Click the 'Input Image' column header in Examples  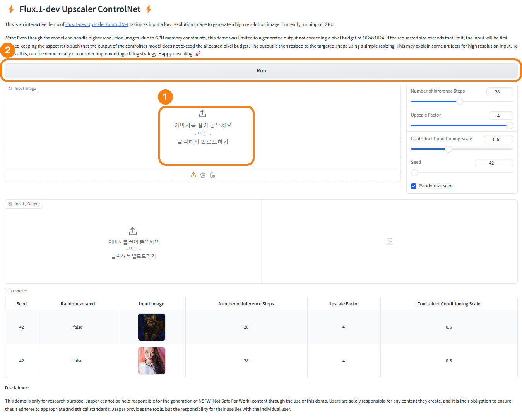pyautogui.click(x=152, y=304)
